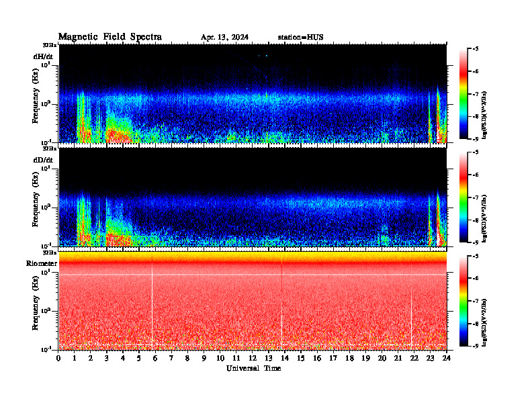Click the "Magnetic Field Spectra" title
This screenshot has width=532, height=411.
[110, 37]
